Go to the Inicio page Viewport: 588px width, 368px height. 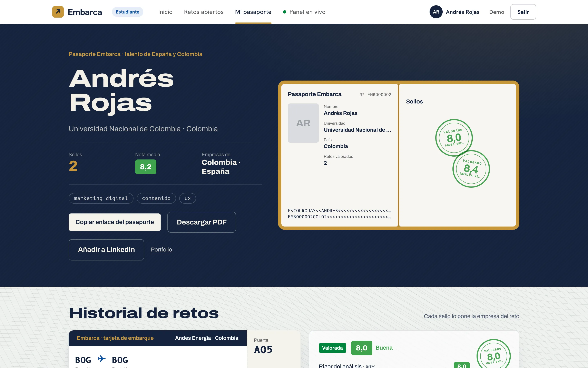[x=165, y=12]
